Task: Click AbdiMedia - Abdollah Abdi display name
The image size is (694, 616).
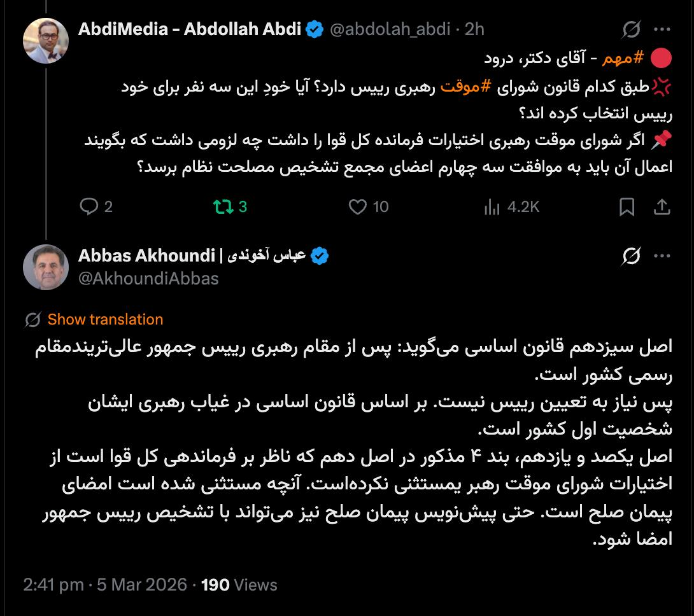Action: [190, 29]
